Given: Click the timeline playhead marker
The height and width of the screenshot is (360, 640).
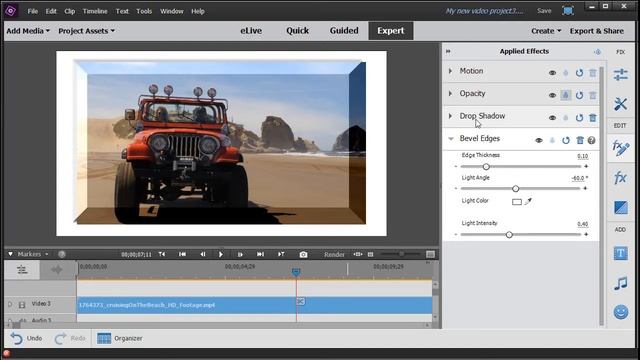Looking at the screenshot, I should pos(296,272).
